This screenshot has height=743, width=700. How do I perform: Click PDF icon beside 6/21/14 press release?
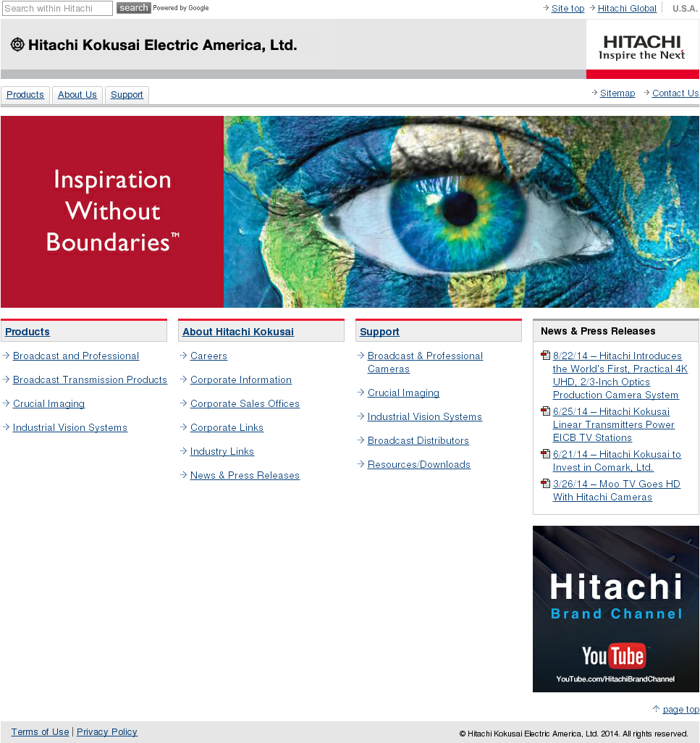tap(546, 454)
